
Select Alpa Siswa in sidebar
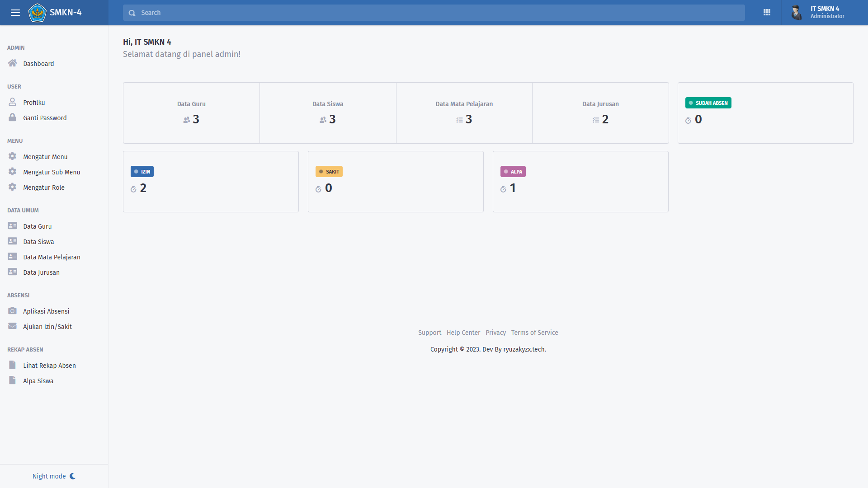click(38, 381)
